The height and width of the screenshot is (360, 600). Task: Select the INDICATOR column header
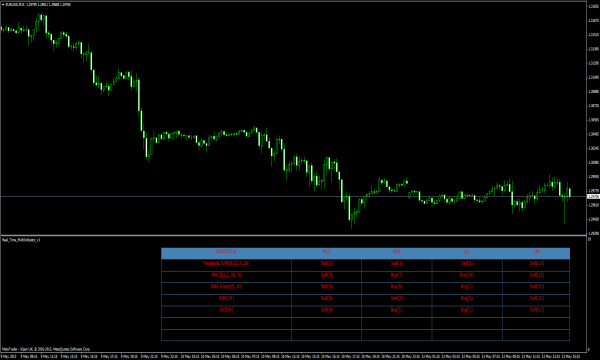[x=226, y=252]
